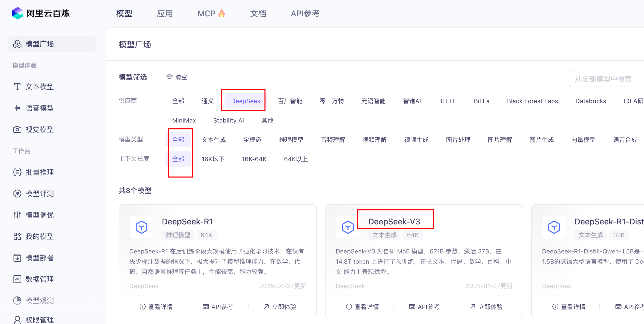644x324 pixels.
Task: Click the DeepSeek-R1-Distill card hexagon logo
Action: [x=554, y=227]
